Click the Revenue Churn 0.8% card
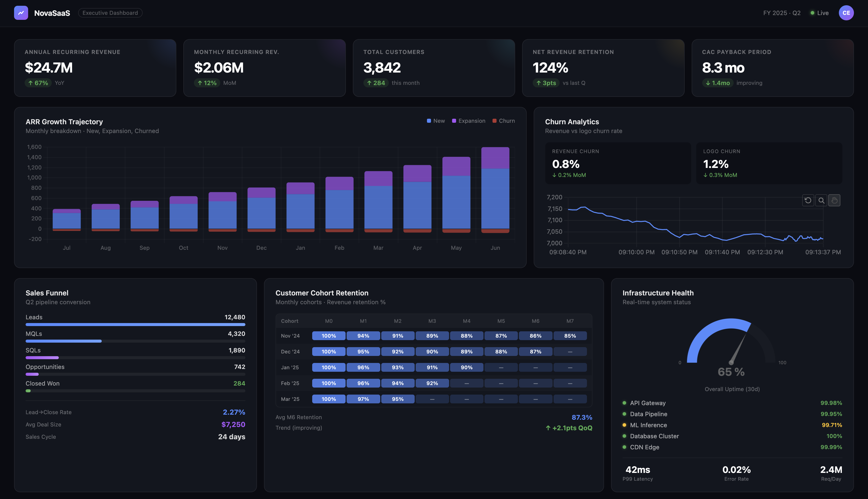Screen dimensions: 868x499 click(618, 163)
